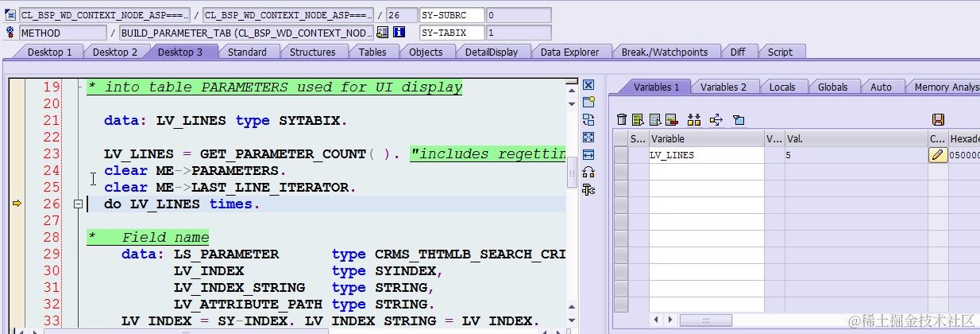The width and height of the screenshot is (980, 334).
Task: Click the first empty variable name cell below LV_LINES
Action: pos(706,172)
